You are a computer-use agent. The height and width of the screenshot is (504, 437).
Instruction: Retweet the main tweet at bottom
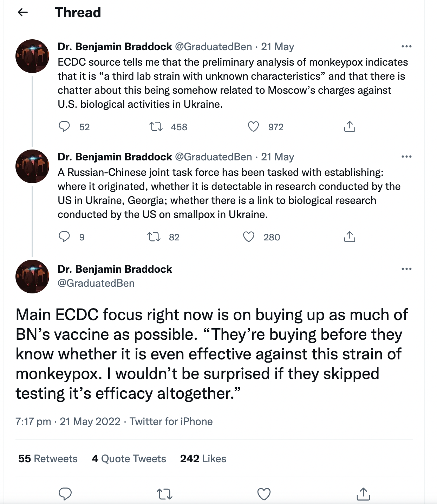click(x=164, y=494)
